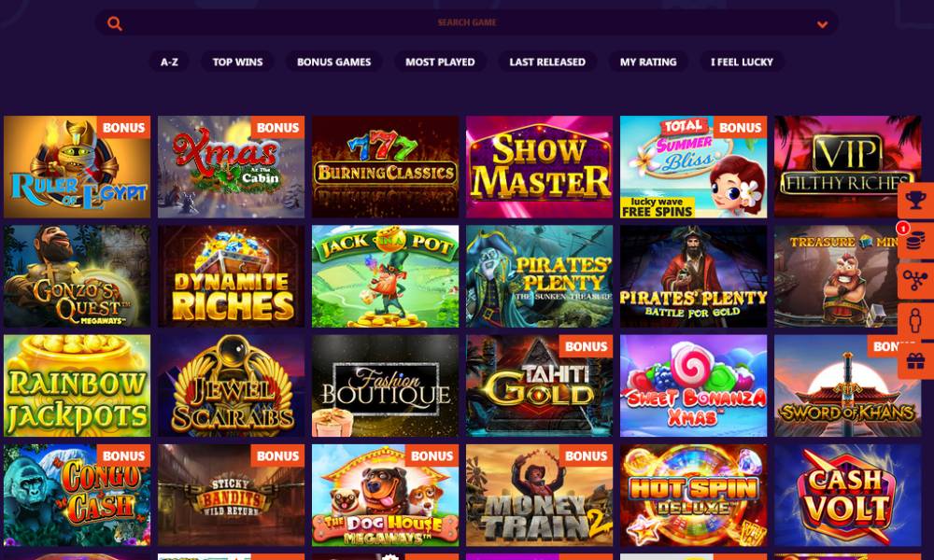
Task: Open the Money Train 2 thumbnail
Action: 539,495
